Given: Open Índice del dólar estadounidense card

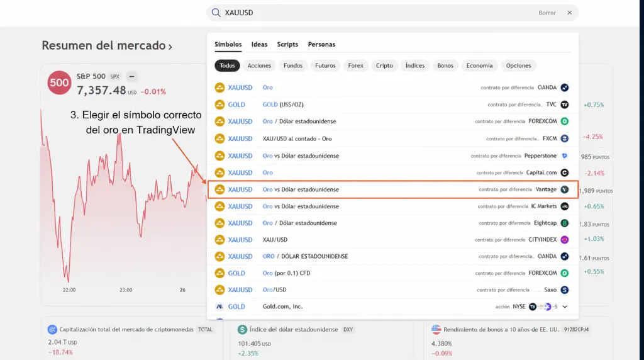Looking at the screenshot, I should (294, 330).
